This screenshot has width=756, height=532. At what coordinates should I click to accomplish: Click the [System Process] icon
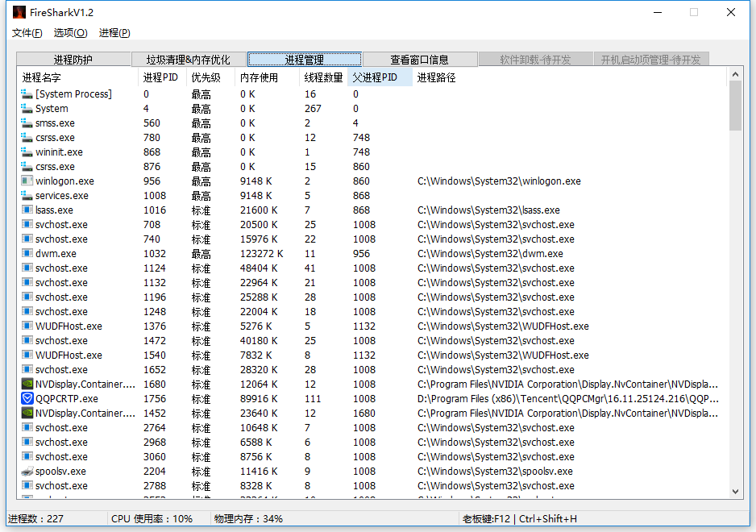pyautogui.click(x=27, y=94)
